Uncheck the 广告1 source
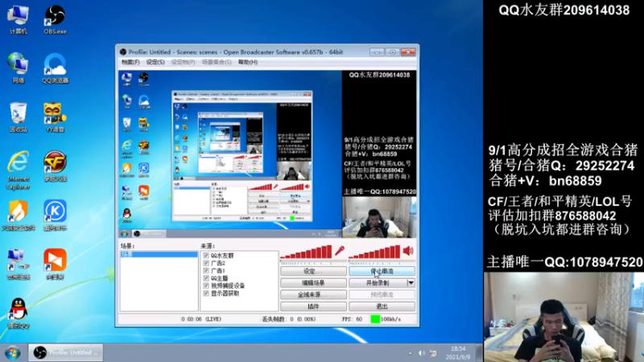The width and height of the screenshot is (644, 362). tap(206, 270)
